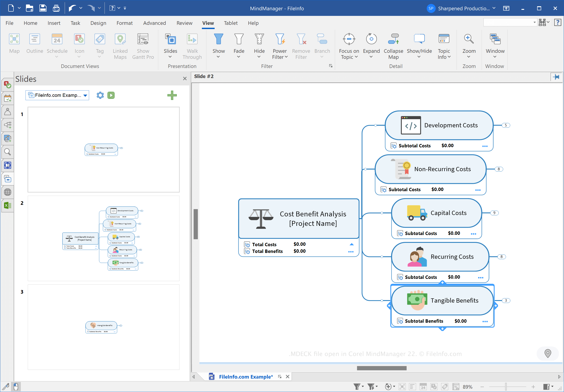Open the File menu
Screen dimensions: 564x392
(9, 23)
